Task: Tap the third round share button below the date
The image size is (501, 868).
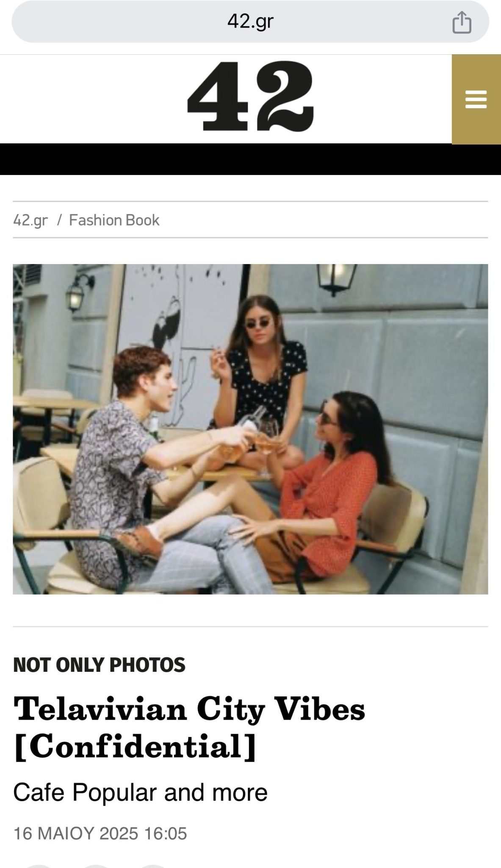Action: point(153,866)
